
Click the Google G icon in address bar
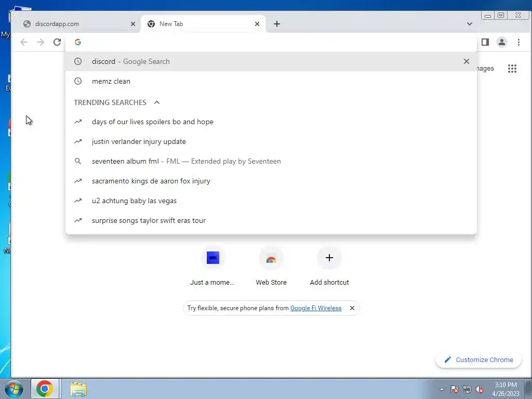[78, 42]
